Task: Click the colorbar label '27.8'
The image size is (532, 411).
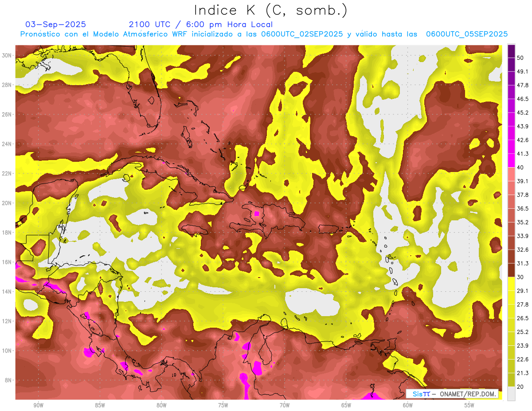Action: [522, 305]
